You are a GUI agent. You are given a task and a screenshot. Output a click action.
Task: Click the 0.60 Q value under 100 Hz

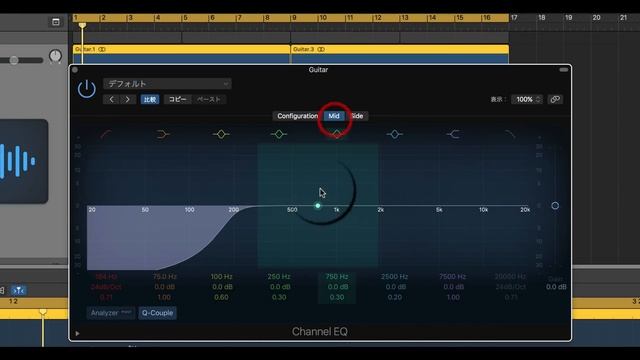[221, 297]
